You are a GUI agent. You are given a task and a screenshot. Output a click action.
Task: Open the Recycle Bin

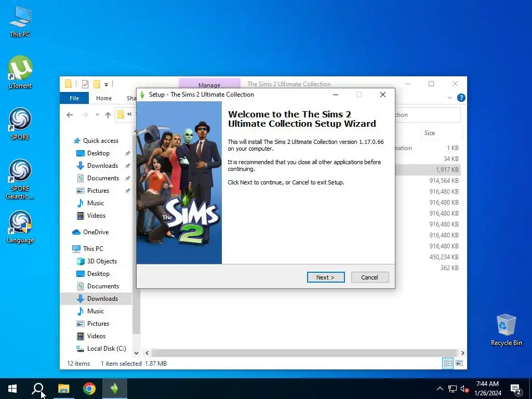(506, 330)
